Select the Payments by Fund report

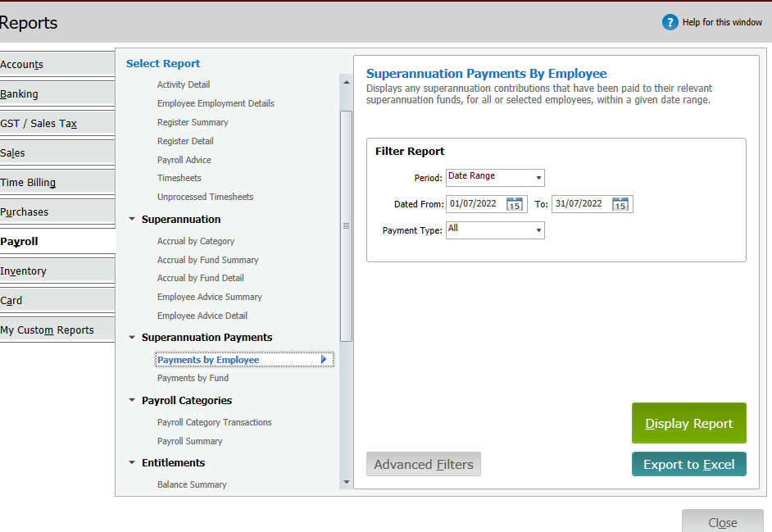[x=193, y=378]
